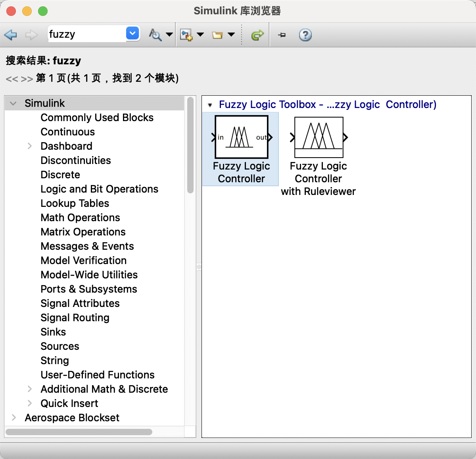Select Commonly Used Blocks library
The width and height of the screenshot is (476, 459).
point(97,118)
